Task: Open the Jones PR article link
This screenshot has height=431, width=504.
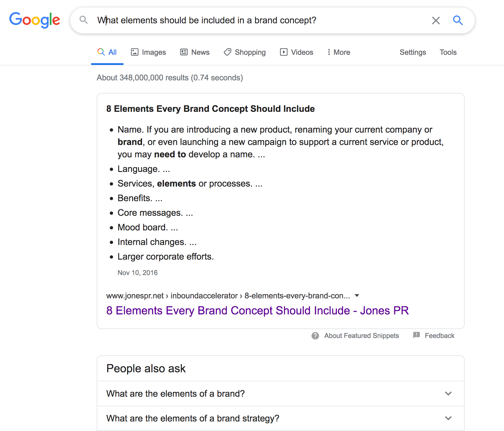Action: 257,310
